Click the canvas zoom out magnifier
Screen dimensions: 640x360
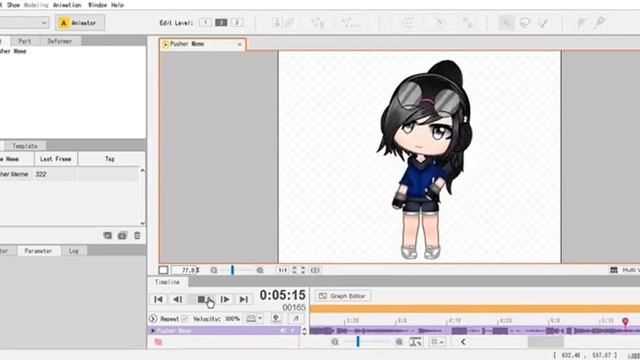[214, 270]
